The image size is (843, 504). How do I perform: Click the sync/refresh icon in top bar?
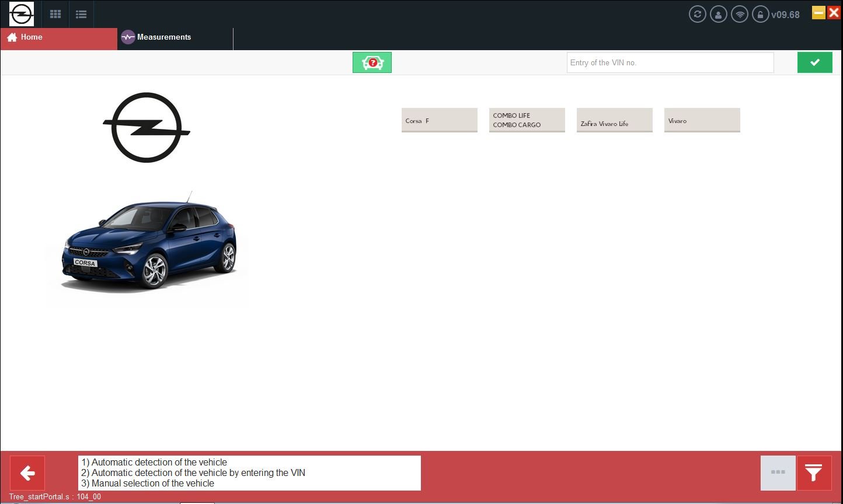click(697, 14)
